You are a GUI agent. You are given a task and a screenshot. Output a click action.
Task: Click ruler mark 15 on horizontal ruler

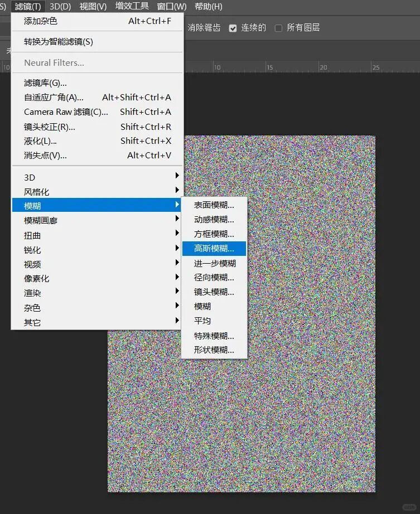tap(269, 67)
